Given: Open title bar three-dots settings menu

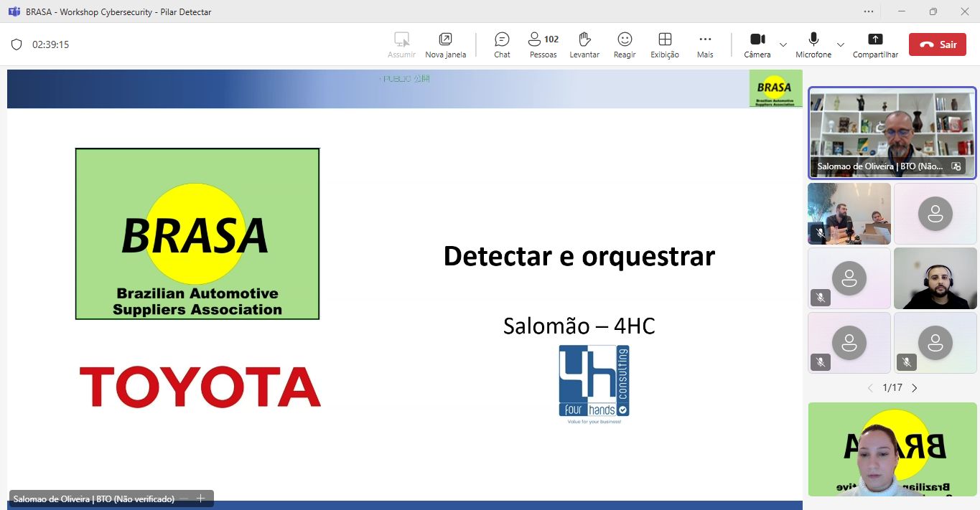Looking at the screenshot, I should (869, 11).
